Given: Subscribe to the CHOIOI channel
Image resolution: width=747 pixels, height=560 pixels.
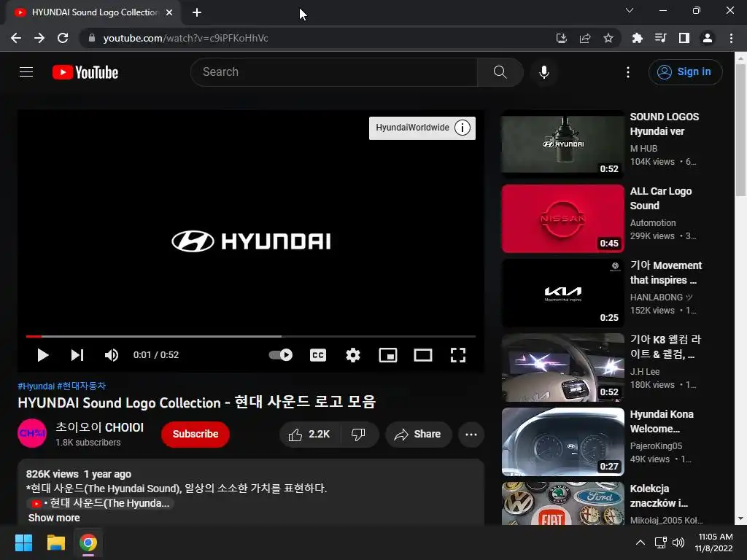Looking at the screenshot, I should pyautogui.click(x=196, y=435).
